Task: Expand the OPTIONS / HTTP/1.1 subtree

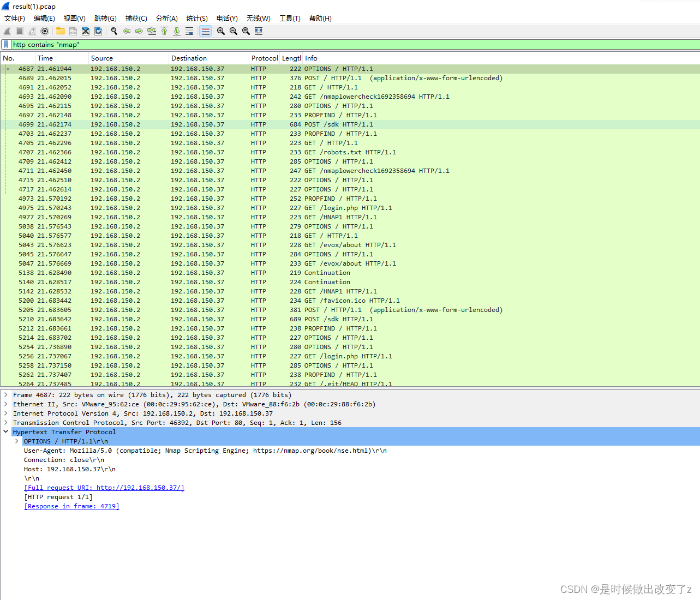Action: coord(17,441)
